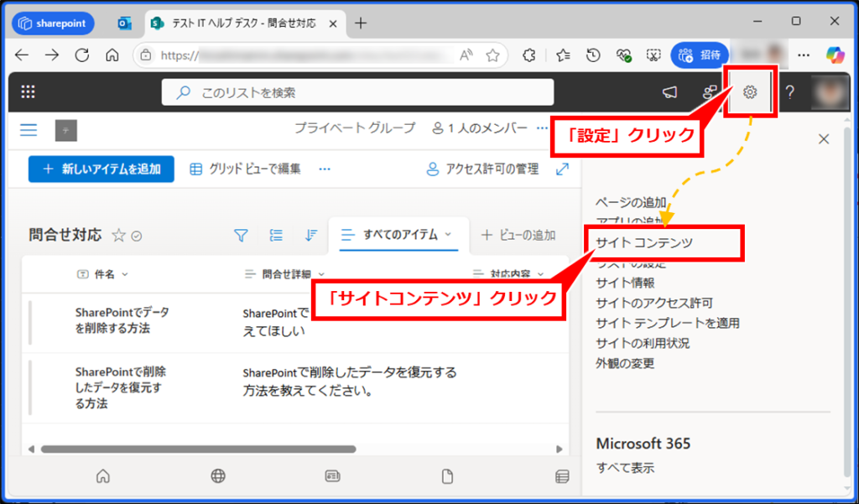Close the settings panel
Screen dimensions: 859x504
[824, 139]
